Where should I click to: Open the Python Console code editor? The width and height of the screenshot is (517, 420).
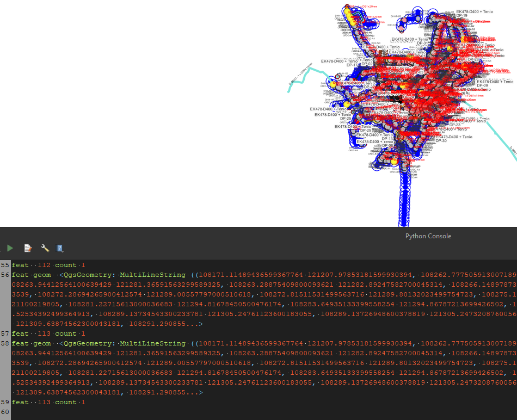pyautogui.click(x=28, y=248)
